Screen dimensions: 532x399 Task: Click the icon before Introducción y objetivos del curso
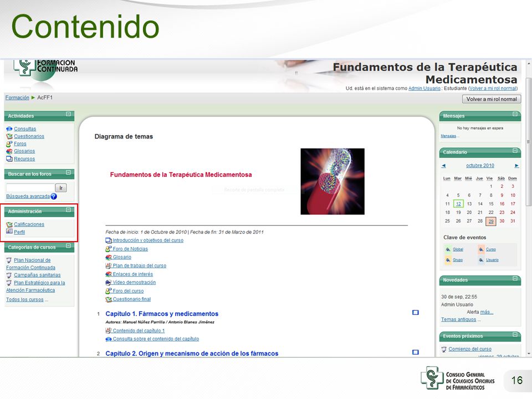click(109, 241)
